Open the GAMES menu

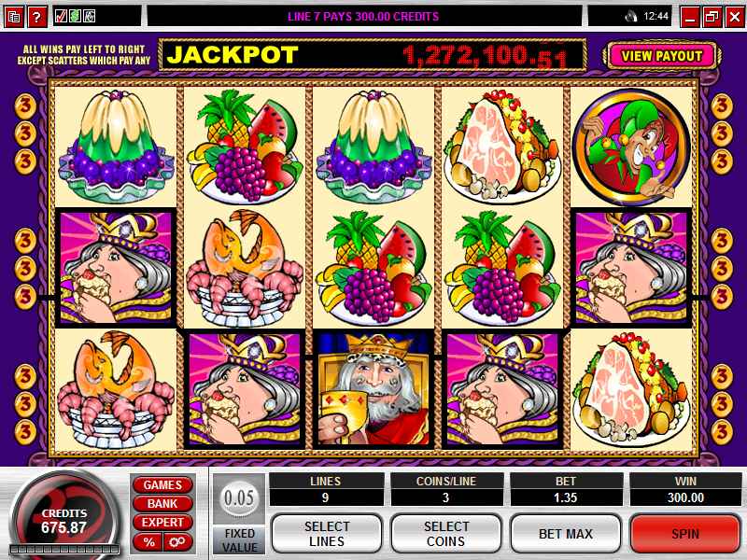tap(162, 485)
